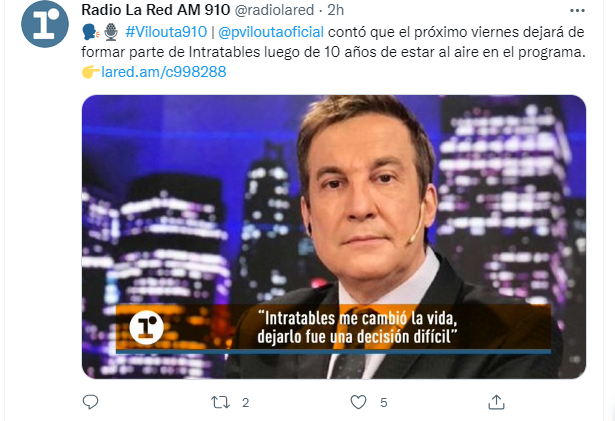Open the 2h timestamp of the tweet
The height and width of the screenshot is (421, 615).
pos(336,10)
